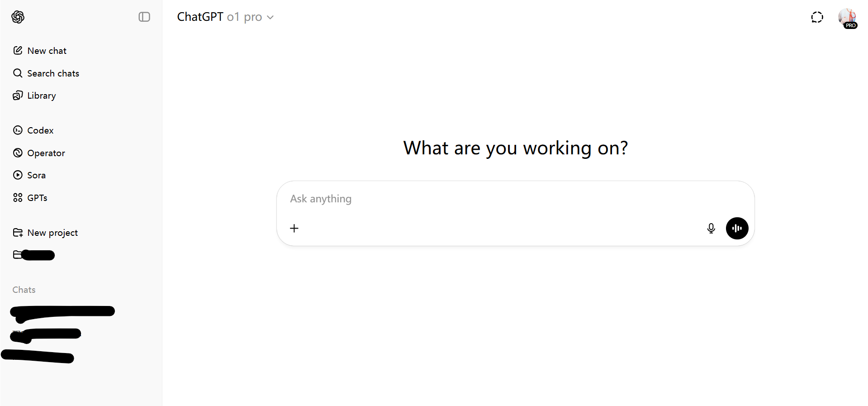Open the redacted project folder
The image size is (868, 406).
pos(34,255)
